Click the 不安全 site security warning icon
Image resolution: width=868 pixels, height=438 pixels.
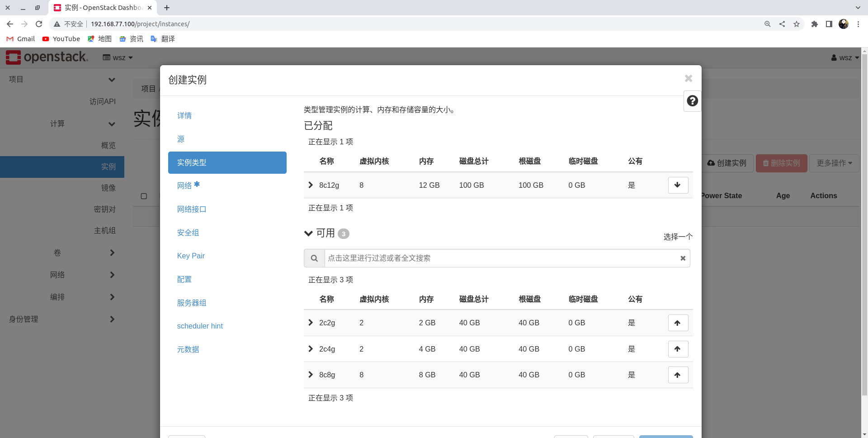[x=57, y=24]
